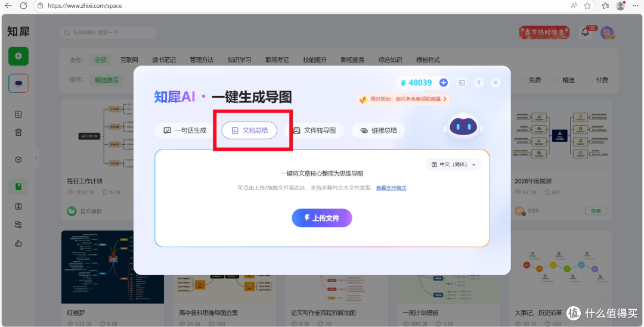Screen dimensions: 644x327
Task: Select the 精选 radio button
Action: coord(556,80)
